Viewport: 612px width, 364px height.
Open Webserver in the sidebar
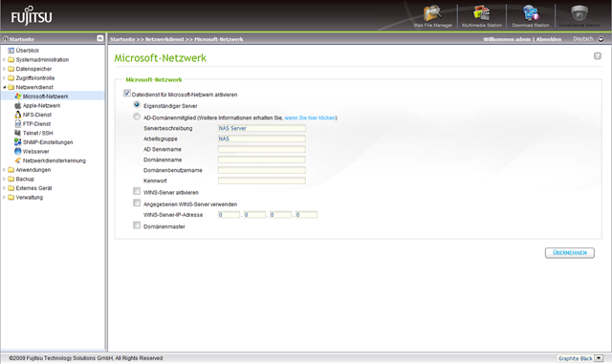[x=36, y=151]
